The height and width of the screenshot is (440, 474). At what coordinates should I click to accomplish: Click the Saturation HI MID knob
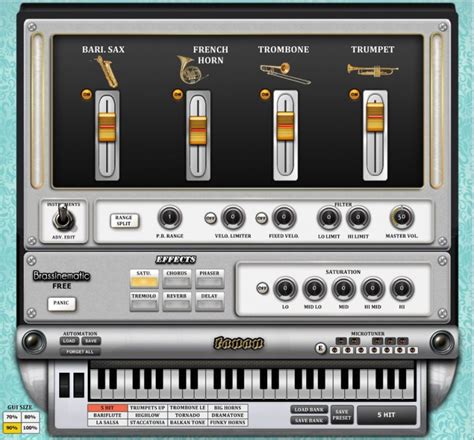coord(373,288)
